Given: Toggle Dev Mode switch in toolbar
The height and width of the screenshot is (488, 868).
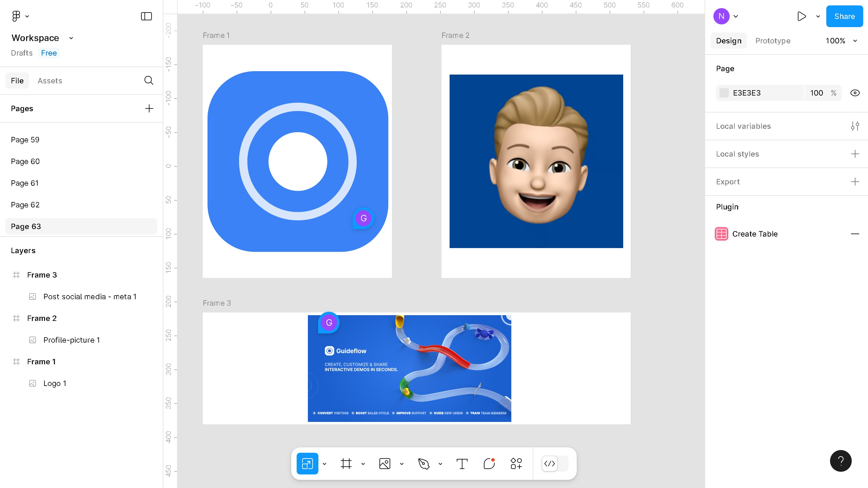Looking at the screenshot, I should [x=555, y=464].
